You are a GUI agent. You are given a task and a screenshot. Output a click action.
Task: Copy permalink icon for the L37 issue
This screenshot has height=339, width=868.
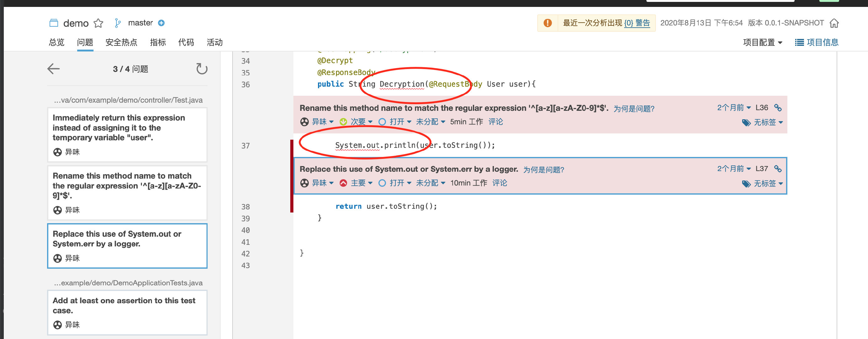[778, 169]
